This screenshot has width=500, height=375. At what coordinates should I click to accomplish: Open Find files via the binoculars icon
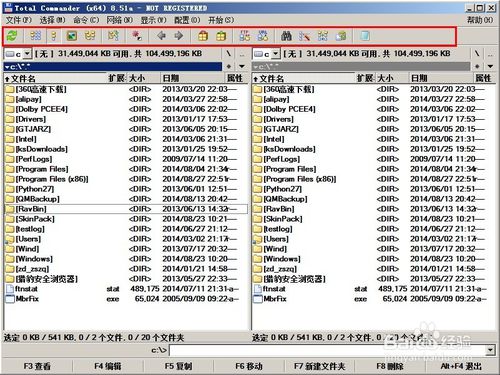tap(286, 36)
